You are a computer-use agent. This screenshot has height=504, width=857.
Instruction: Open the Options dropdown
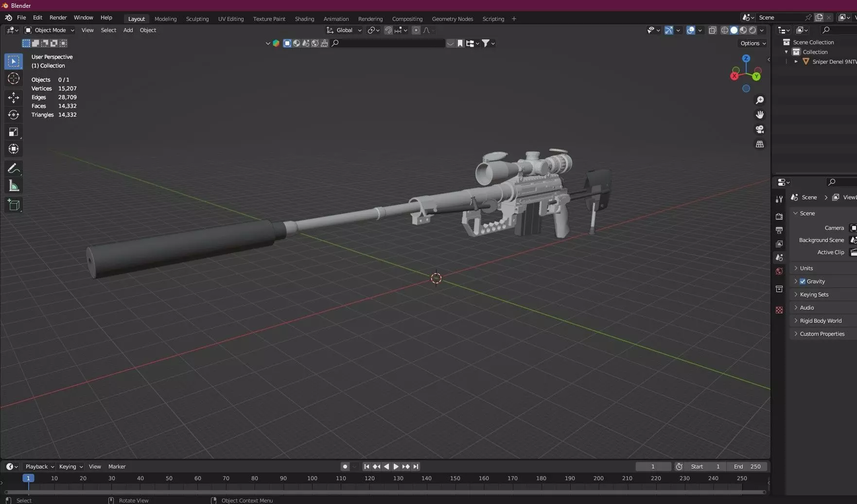click(753, 43)
